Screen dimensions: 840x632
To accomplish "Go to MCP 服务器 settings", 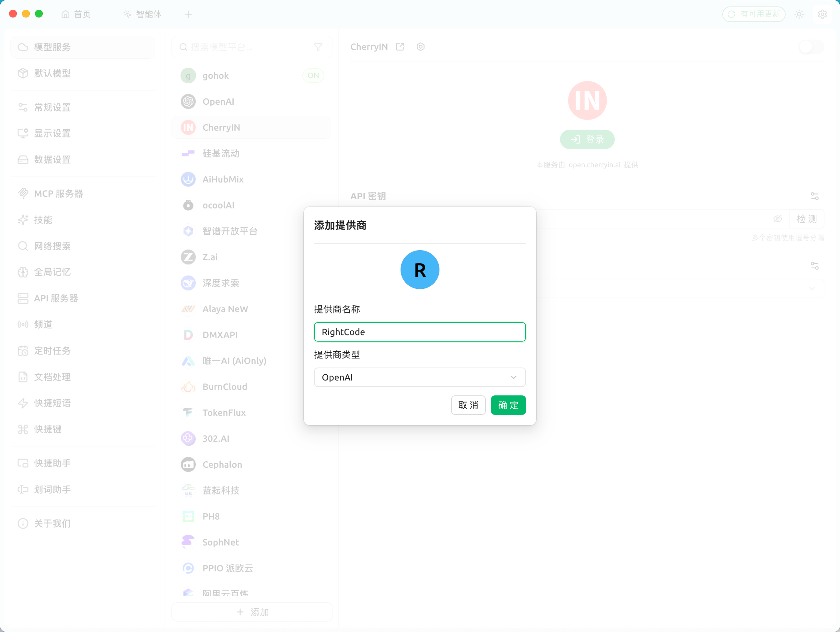I will (x=83, y=194).
